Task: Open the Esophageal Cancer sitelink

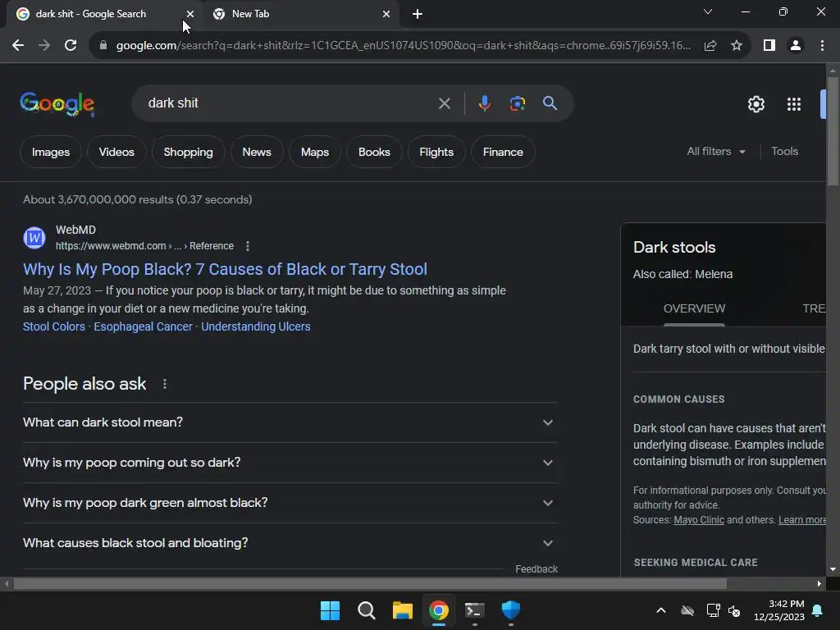Action: click(x=143, y=326)
